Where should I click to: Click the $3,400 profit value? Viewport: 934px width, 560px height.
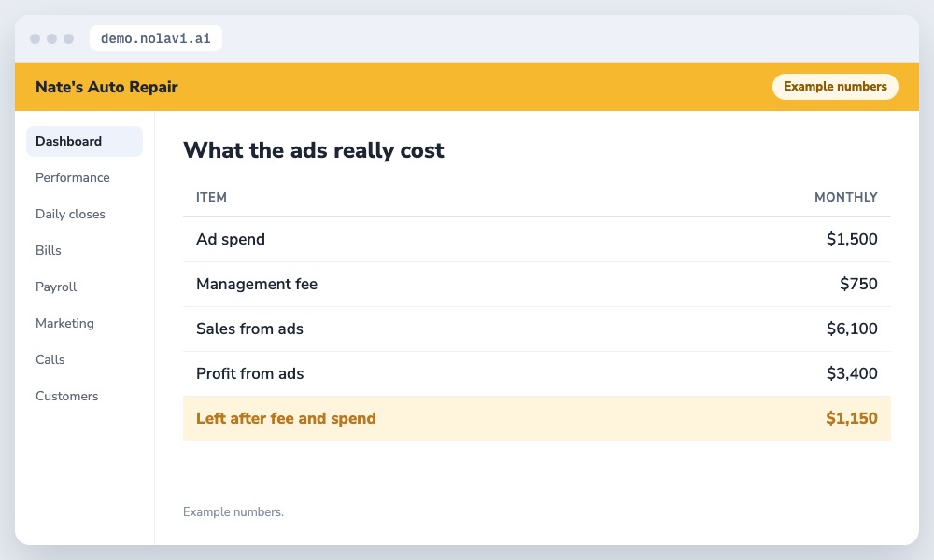coord(852,373)
